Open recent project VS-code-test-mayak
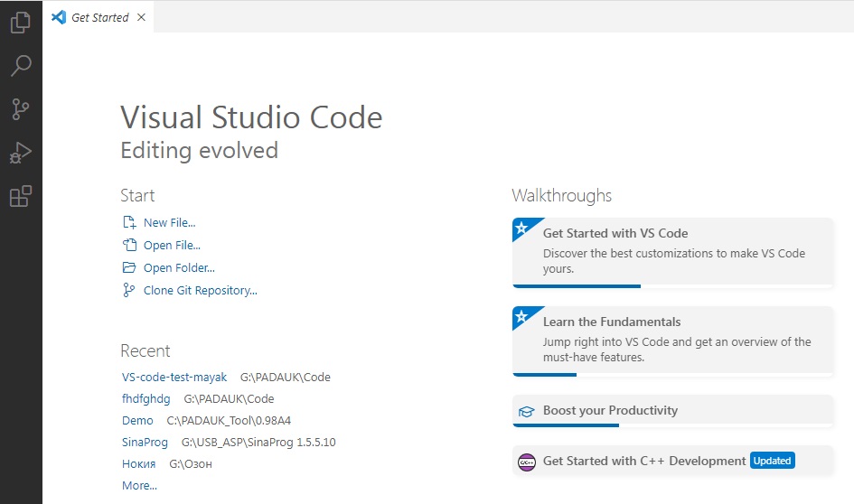Viewport: 854px width, 504px height. pyautogui.click(x=174, y=377)
